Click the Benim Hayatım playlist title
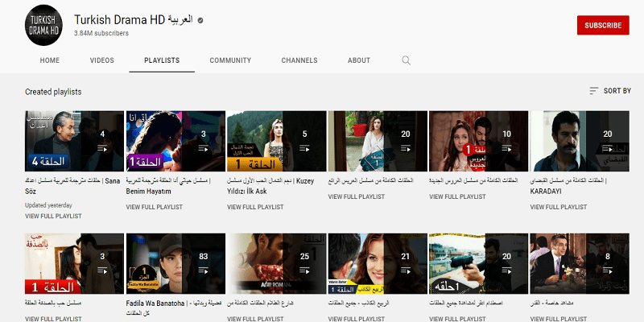This screenshot has width=644, height=322. (168, 186)
